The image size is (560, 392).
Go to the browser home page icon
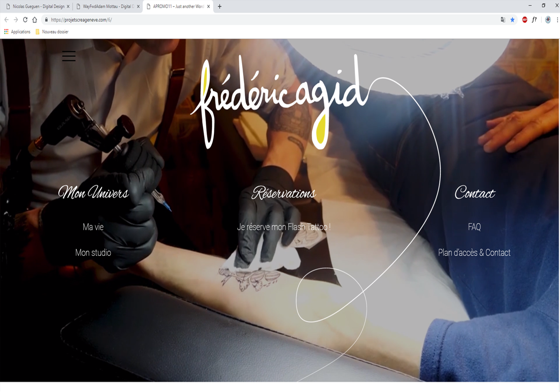pos(35,20)
